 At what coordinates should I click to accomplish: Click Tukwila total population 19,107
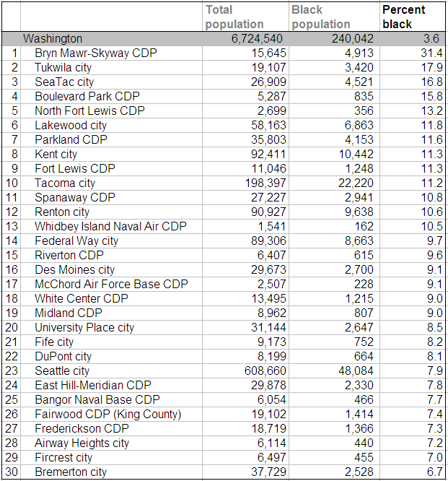[x=268, y=67]
